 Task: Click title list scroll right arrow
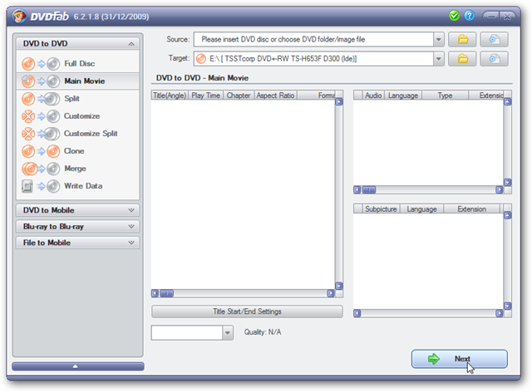[331, 293]
